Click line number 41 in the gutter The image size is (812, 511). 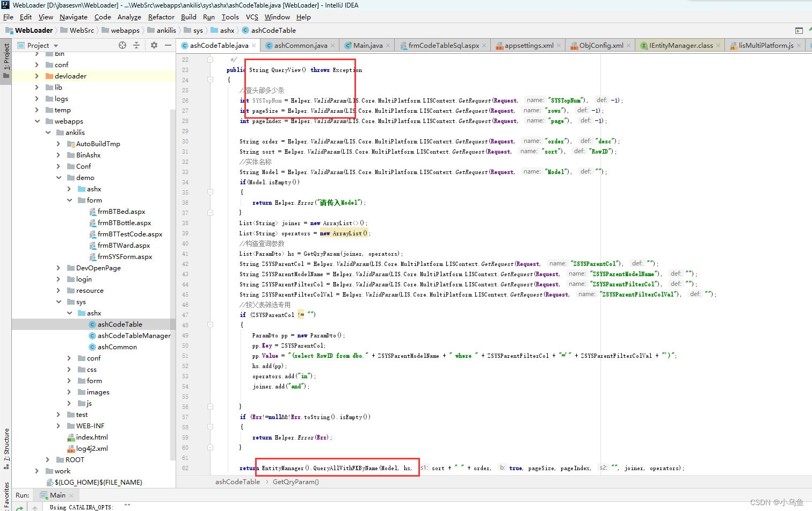185,254
